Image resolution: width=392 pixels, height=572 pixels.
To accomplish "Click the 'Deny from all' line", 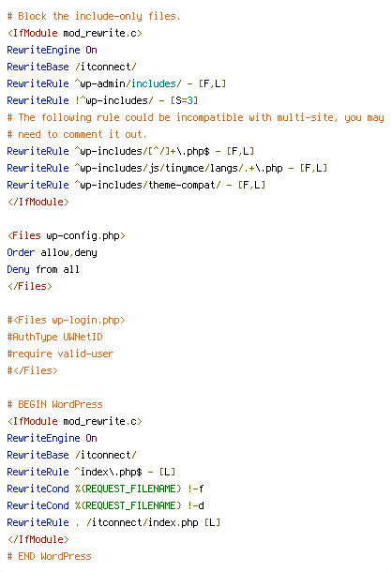I will 43,269.
